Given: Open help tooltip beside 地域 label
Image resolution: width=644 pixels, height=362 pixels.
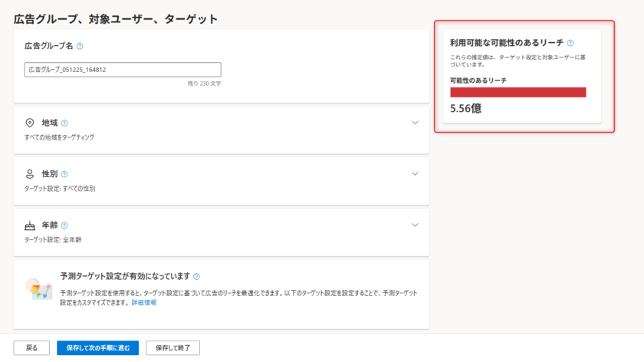Looking at the screenshot, I should click(x=64, y=123).
